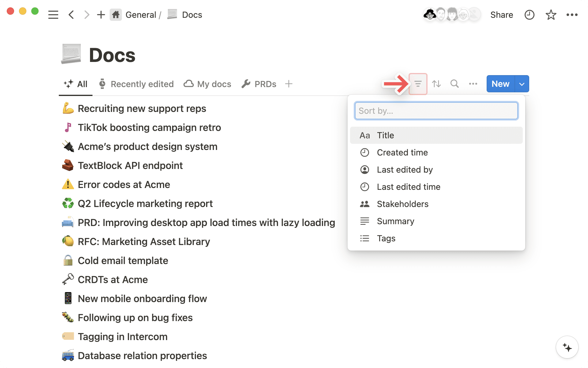Open the Notion AI sparkle assistant
The height and width of the screenshot is (368, 588).
567,347
